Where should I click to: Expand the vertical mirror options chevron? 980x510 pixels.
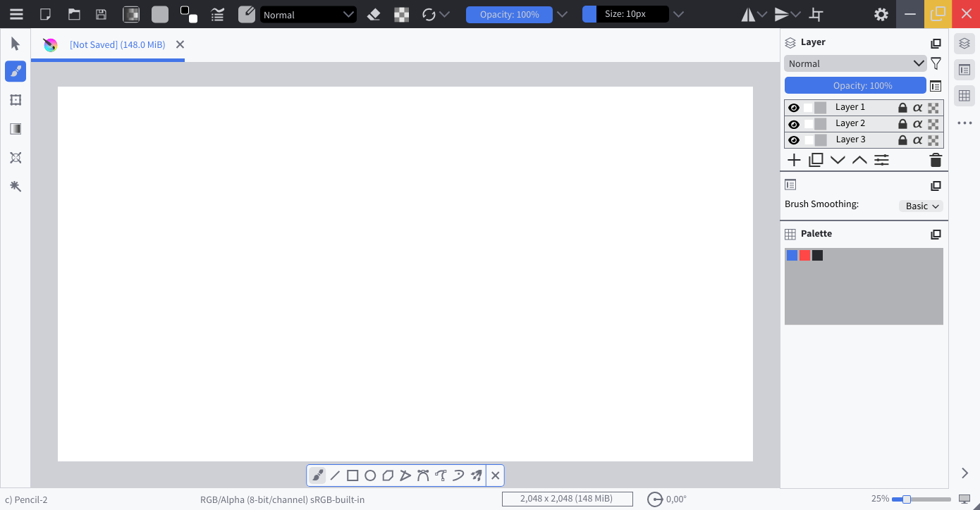coord(796,14)
